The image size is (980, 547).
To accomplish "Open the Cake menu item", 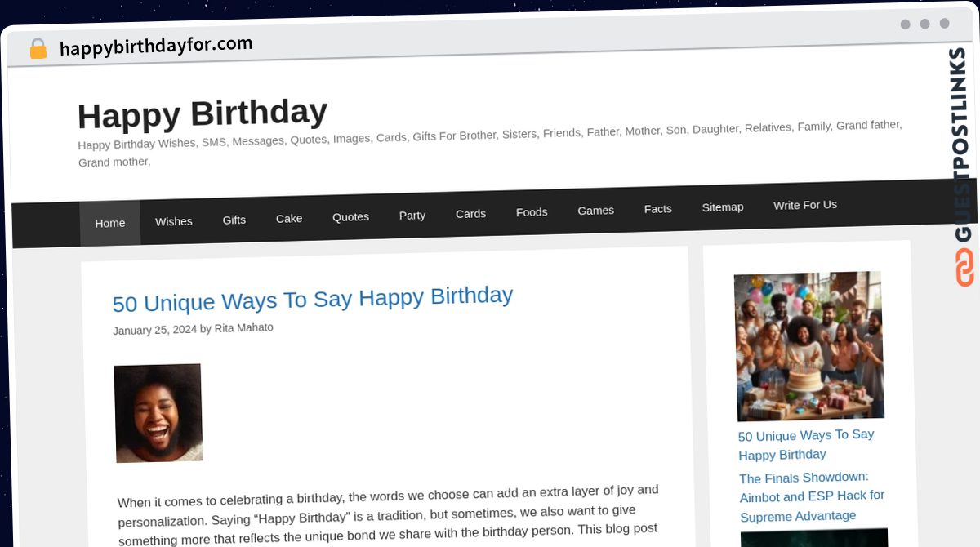I will (288, 218).
